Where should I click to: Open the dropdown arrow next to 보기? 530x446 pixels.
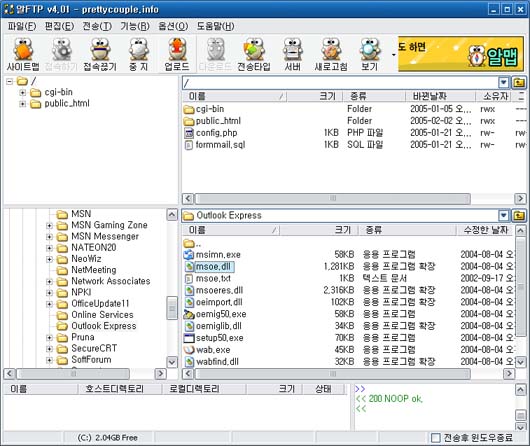pyautogui.click(x=393, y=55)
